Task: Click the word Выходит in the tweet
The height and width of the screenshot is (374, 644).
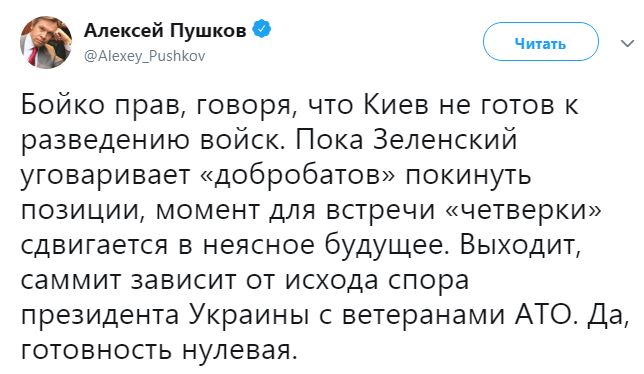Action: (520, 246)
